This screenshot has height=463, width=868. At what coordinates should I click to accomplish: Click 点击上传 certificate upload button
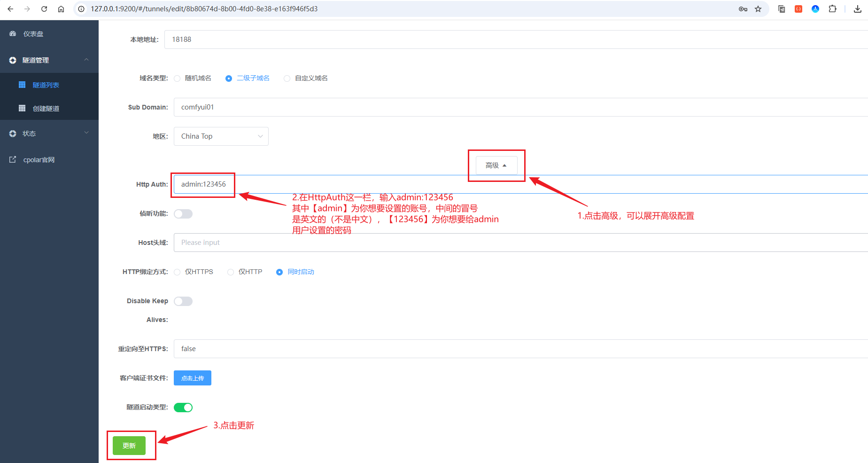pos(193,378)
